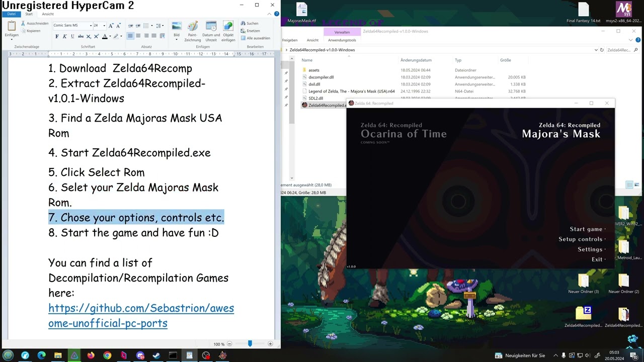This screenshot has width=644, height=362.
Task: Zoom out with the minus button
Action: tap(229, 344)
